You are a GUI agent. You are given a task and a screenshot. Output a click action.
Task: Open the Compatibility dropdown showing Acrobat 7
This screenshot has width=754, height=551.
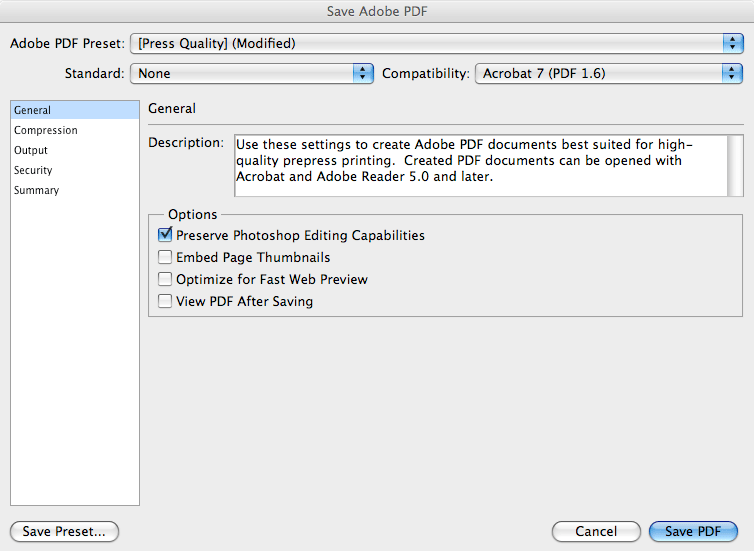[609, 74]
